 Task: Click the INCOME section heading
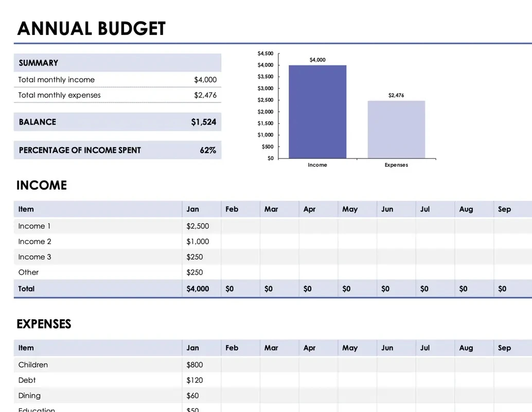[x=41, y=185]
